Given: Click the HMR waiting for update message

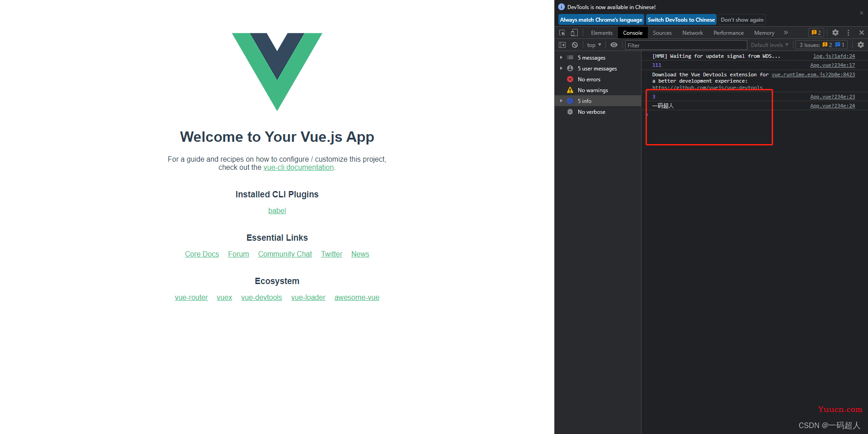Looking at the screenshot, I should (716, 56).
